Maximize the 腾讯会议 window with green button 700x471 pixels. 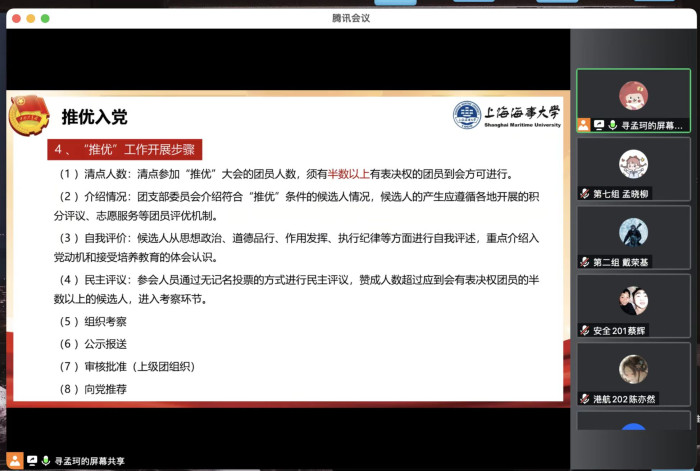coord(45,18)
